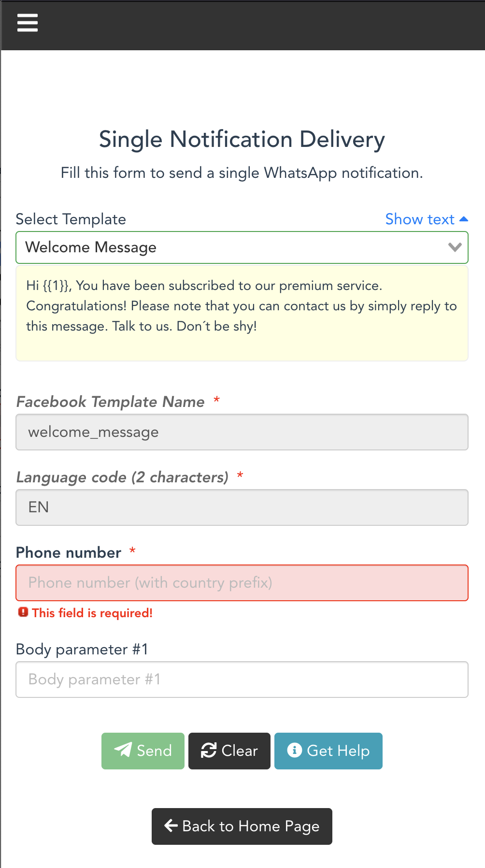Viewport: 485px width, 868px height.
Task: Click the info circle icon on Get Help
Action: (x=294, y=750)
